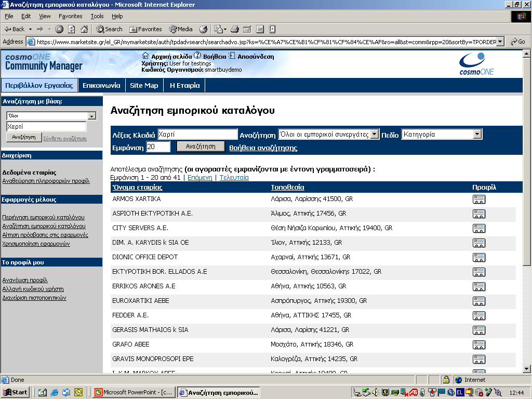This screenshot has width=532, height=399.
Task: Open the profile icon for ERRIKOS ARONES A.E
Action: (x=478, y=287)
